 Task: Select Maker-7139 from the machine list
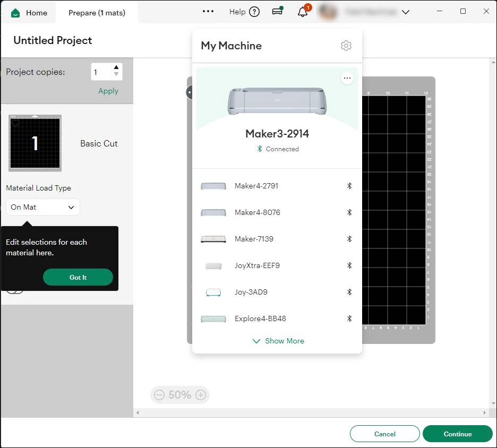pos(277,239)
